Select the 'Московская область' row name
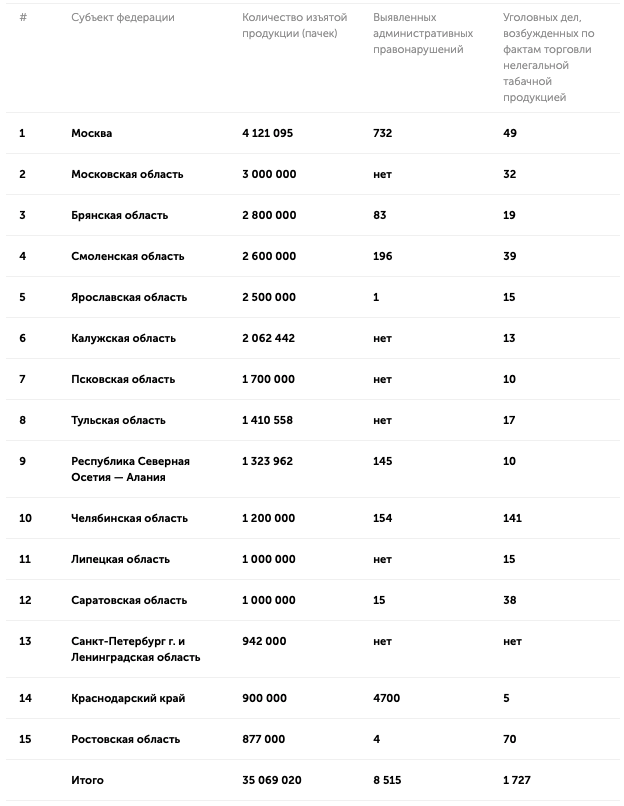Viewport: 624px width, 806px height. [x=127, y=174]
